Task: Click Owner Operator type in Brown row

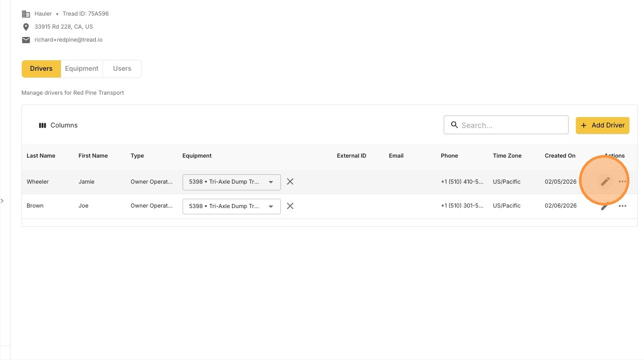Action: click(151, 205)
